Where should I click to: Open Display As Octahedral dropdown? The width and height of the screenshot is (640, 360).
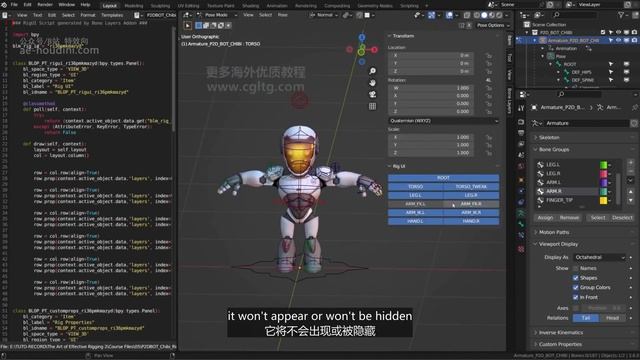click(599, 258)
